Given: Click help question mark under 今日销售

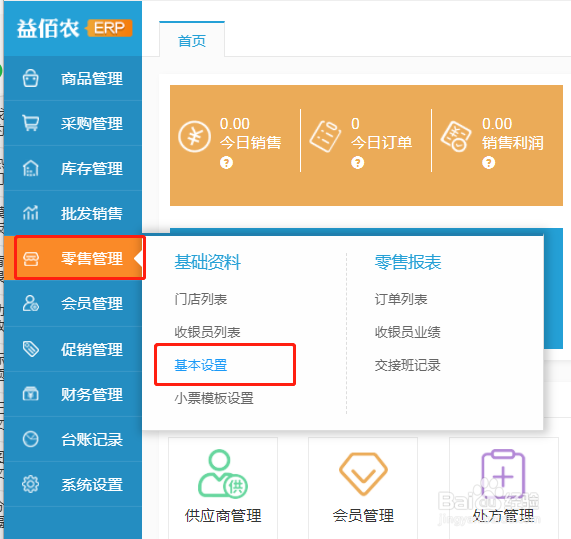Looking at the screenshot, I should 226,162.
